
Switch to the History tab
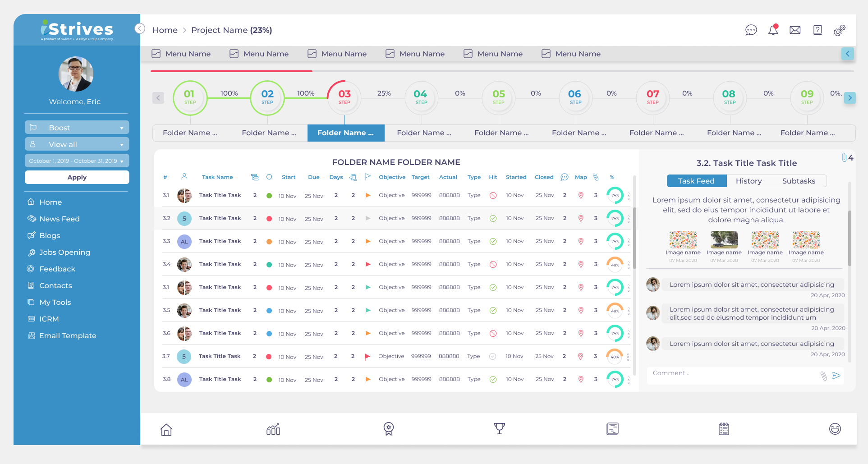pos(749,181)
